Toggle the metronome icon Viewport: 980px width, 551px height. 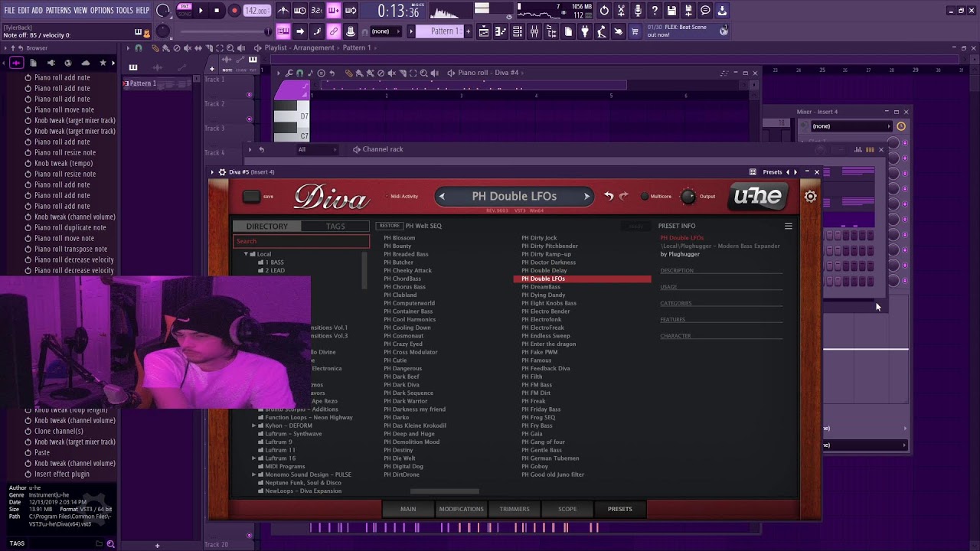(283, 11)
